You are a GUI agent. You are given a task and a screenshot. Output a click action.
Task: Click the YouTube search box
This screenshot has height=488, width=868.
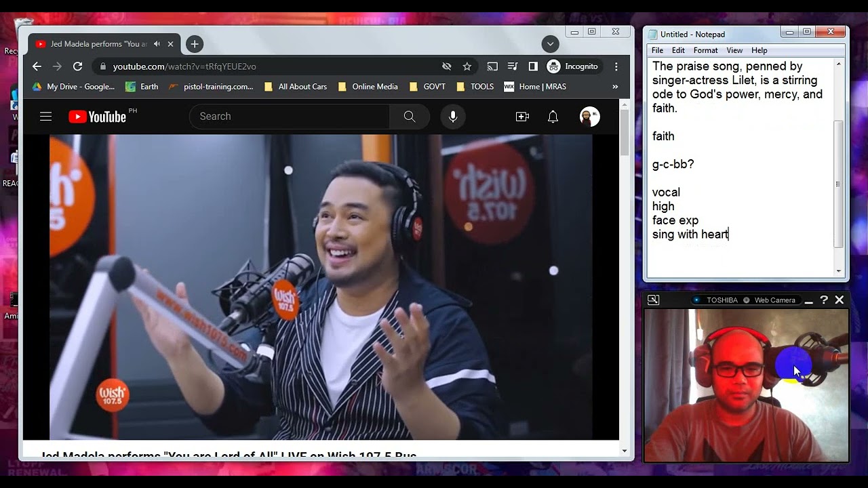point(290,117)
